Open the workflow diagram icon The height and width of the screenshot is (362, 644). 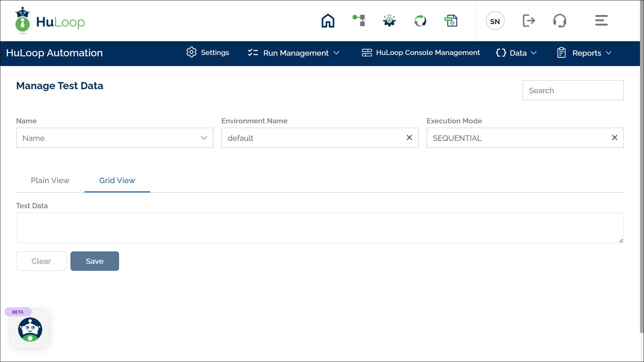pos(359,21)
